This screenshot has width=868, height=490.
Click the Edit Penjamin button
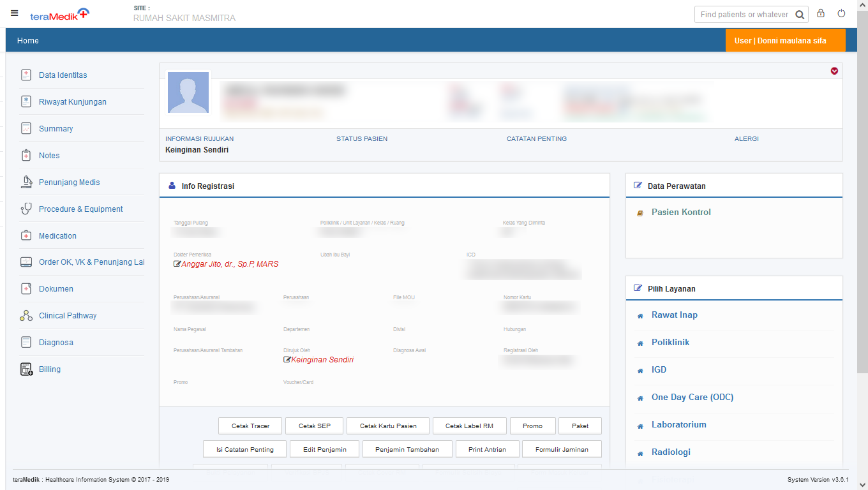[325, 449]
